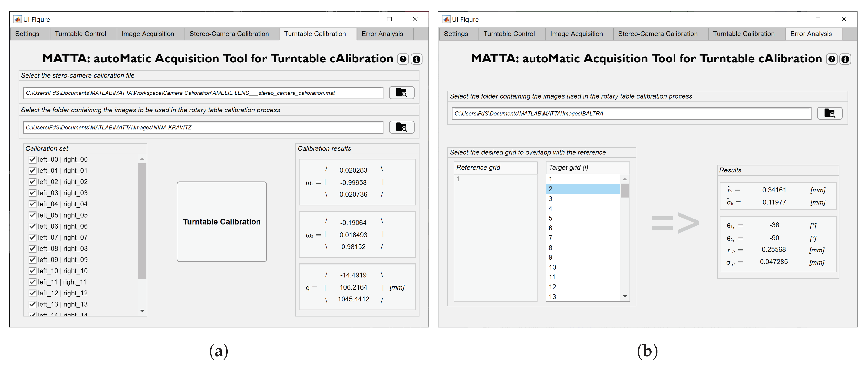Click MATLAB logo in right window titlebar
Image resolution: width=868 pixels, height=366 pixels.
(446, 19)
